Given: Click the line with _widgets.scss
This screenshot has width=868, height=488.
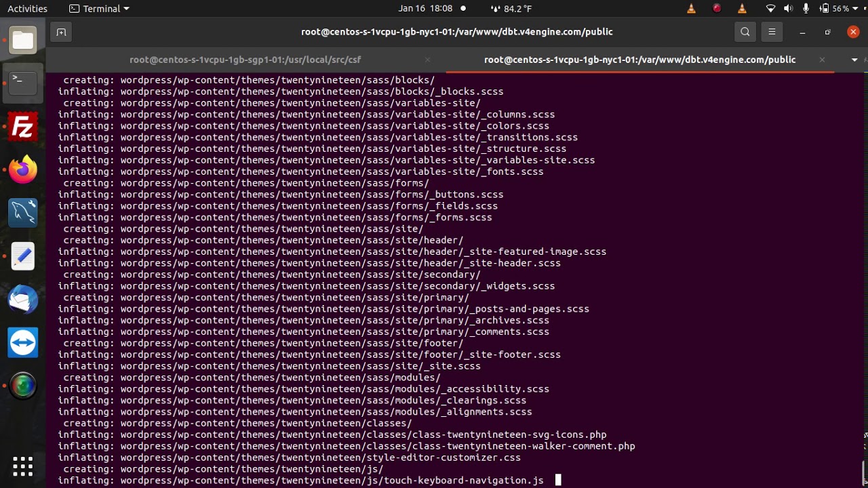Looking at the screenshot, I should point(307,286).
